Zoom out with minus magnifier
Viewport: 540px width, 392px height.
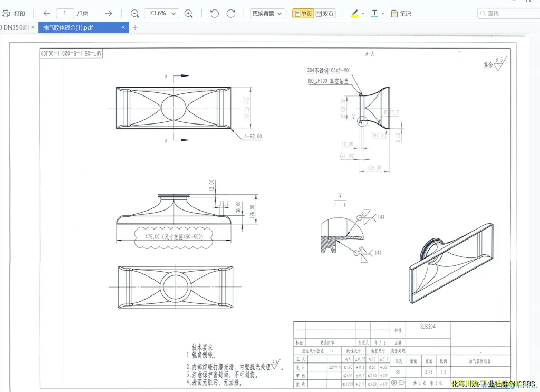[134, 13]
